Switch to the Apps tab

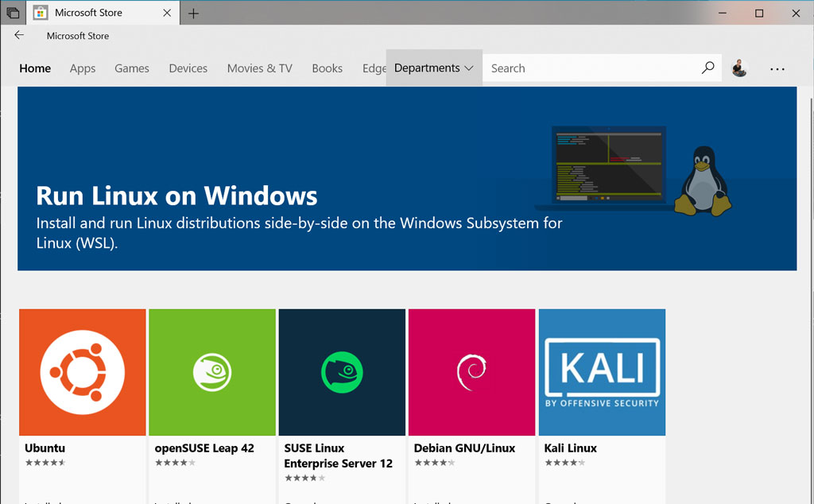pyautogui.click(x=83, y=68)
